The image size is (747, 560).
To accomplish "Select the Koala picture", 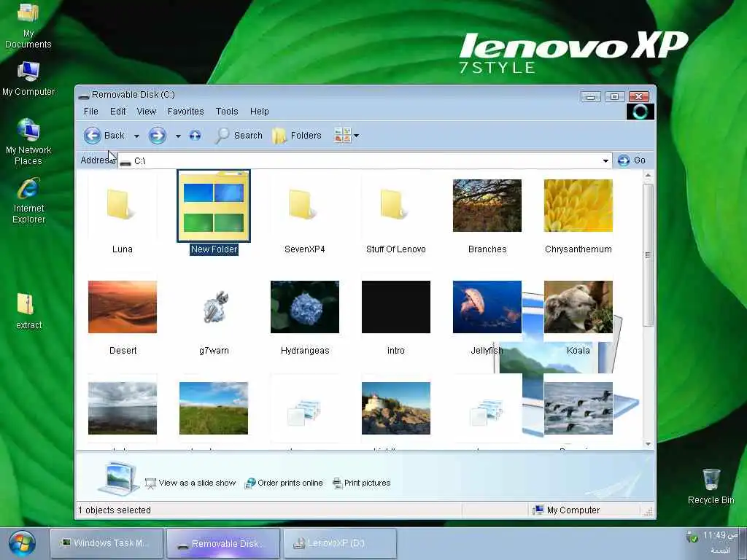I will (x=578, y=307).
